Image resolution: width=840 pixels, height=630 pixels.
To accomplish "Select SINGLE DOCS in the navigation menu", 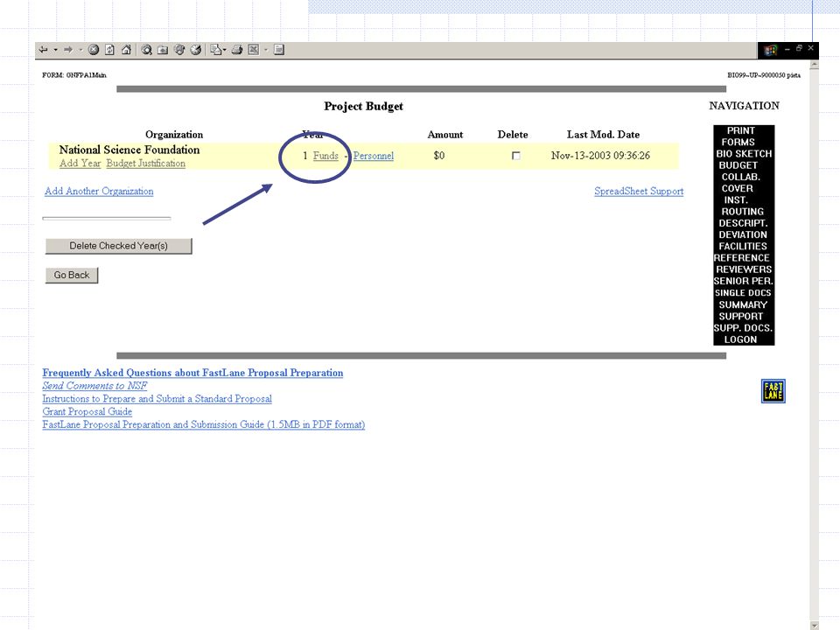I will coord(743,293).
